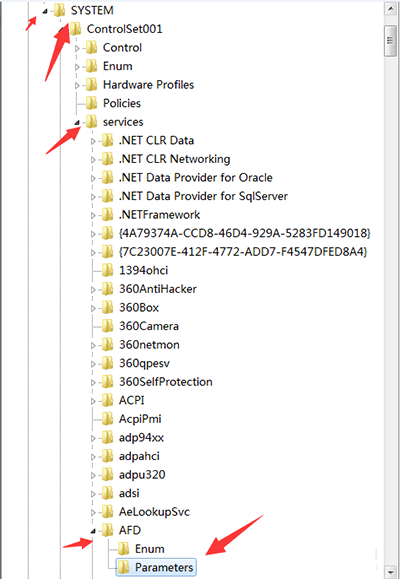Click the 360Camera folder icon
Viewport: 400px width, 579px height.
(107, 326)
